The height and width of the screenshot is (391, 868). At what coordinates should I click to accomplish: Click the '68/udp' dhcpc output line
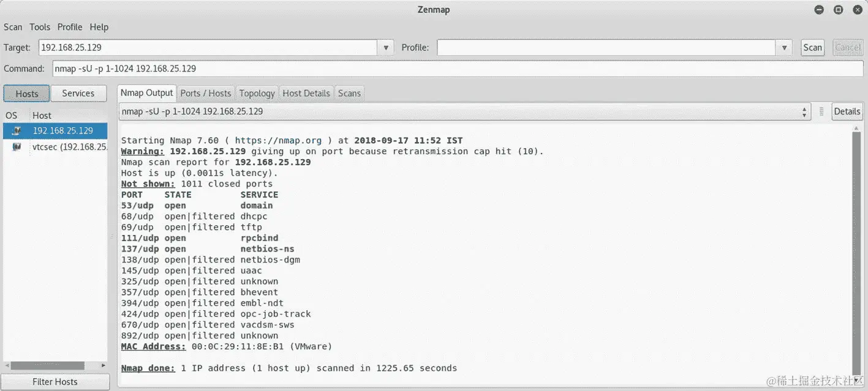pos(194,217)
